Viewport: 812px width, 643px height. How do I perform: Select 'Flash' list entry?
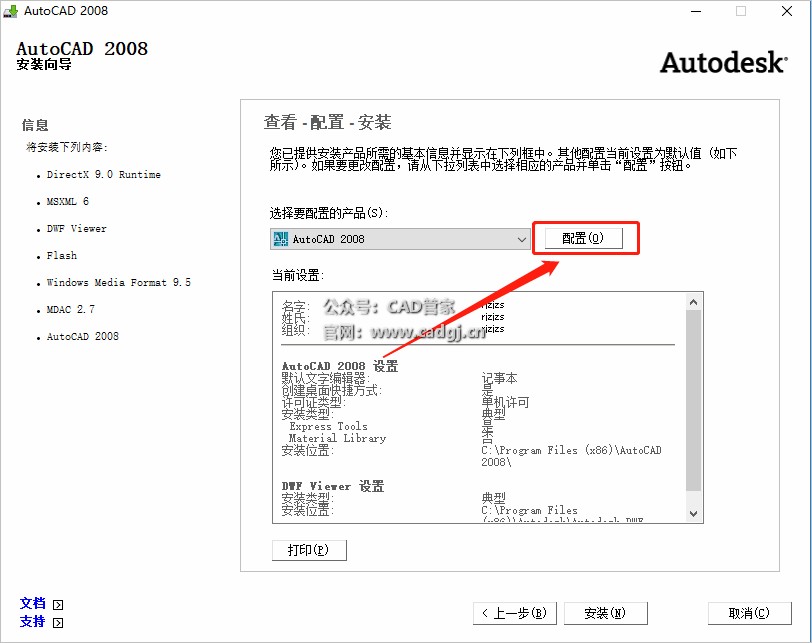click(62, 255)
